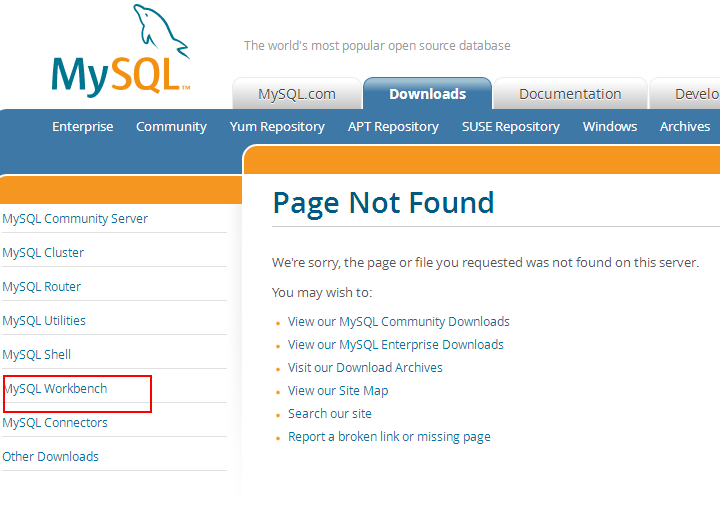Open Yum Repository in navigation bar
This screenshot has height=511, width=720.
(x=277, y=126)
